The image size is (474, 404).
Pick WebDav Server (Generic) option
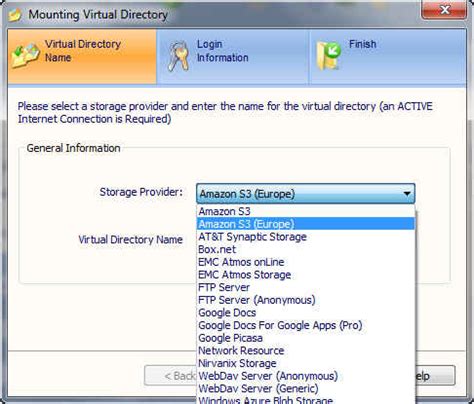tap(305, 389)
